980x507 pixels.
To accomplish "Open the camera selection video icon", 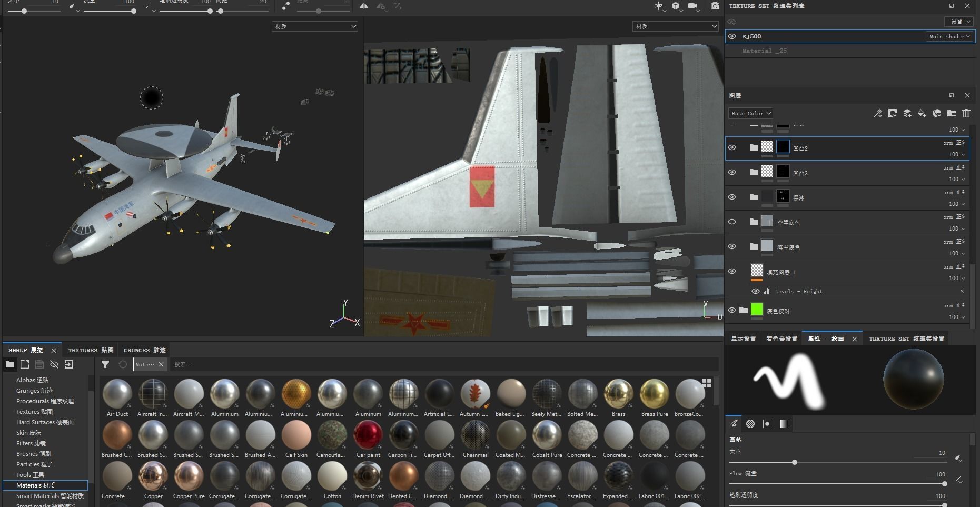I will [x=693, y=6].
